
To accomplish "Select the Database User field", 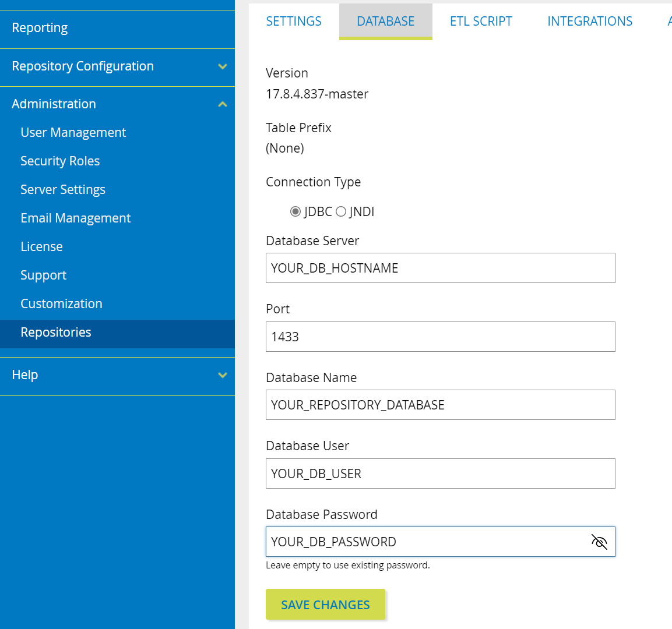I will 440,473.
